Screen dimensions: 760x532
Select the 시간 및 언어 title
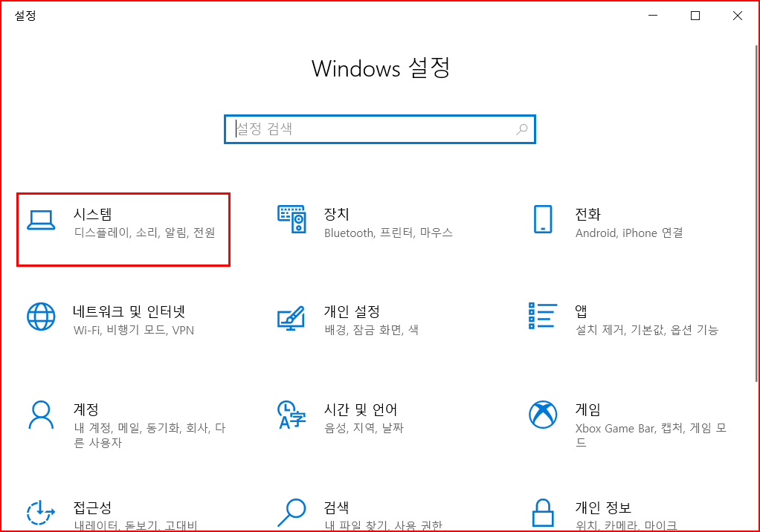point(361,409)
